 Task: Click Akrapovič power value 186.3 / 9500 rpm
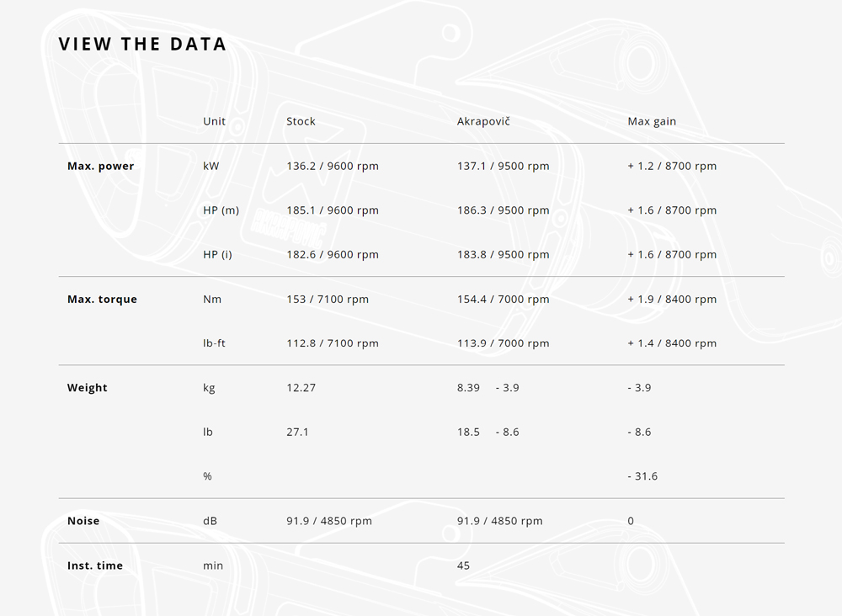coord(503,210)
